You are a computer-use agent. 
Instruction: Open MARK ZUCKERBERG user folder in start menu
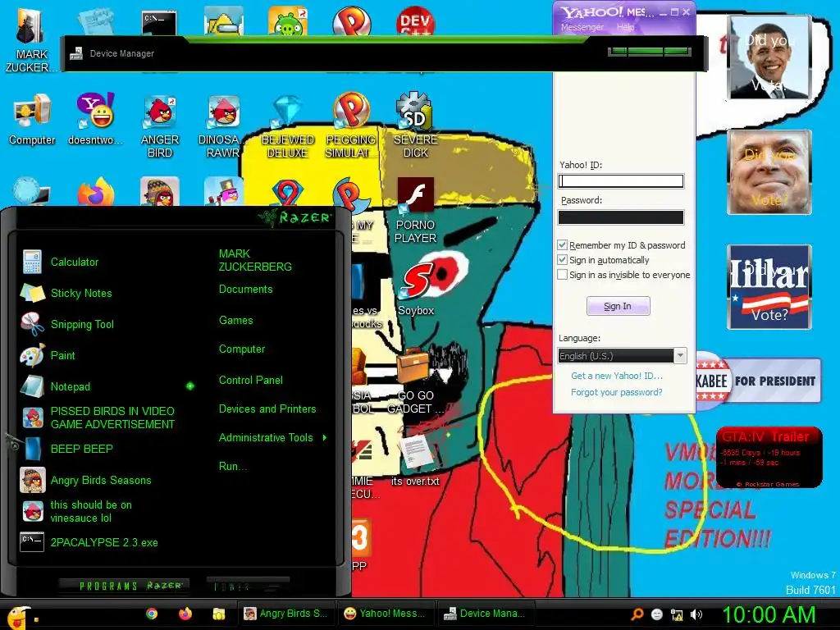(255, 260)
